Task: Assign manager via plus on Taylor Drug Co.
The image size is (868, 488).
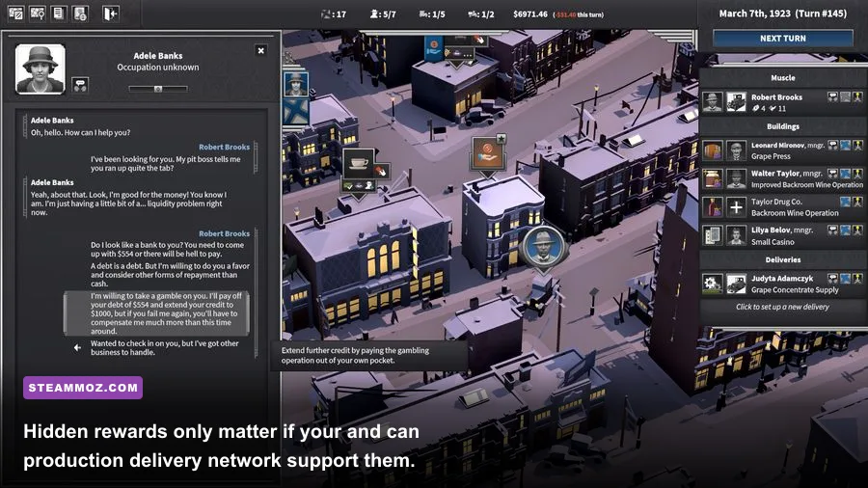Action: pos(736,207)
